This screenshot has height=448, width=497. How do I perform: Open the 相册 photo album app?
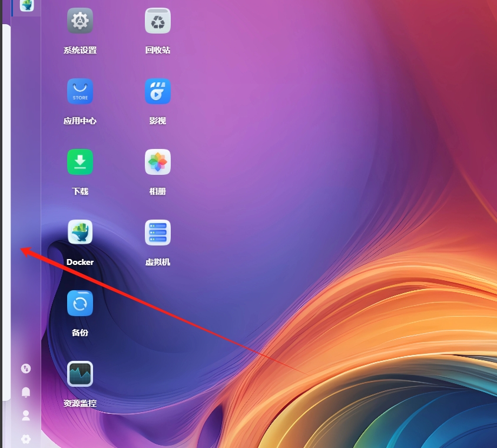[158, 162]
